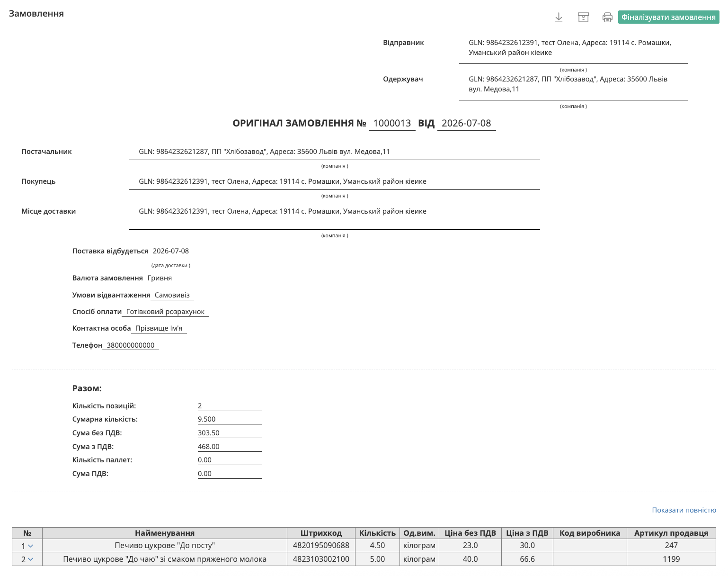Click the Ціна без ПДВ column header
Image resolution: width=728 pixels, height=576 pixels.
coord(470,533)
